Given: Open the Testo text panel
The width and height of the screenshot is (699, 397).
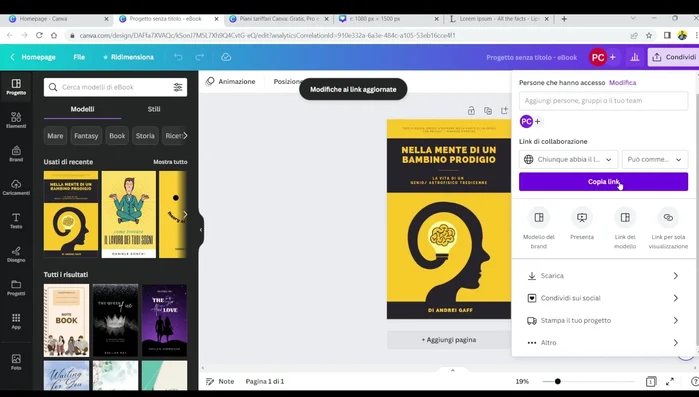Looking at the screenshot, I should [16, 221].
